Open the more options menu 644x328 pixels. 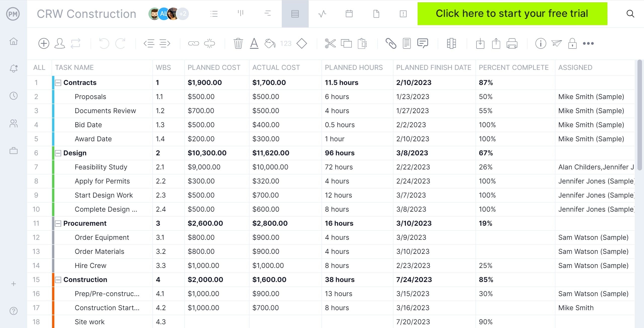tap(588, 43)
